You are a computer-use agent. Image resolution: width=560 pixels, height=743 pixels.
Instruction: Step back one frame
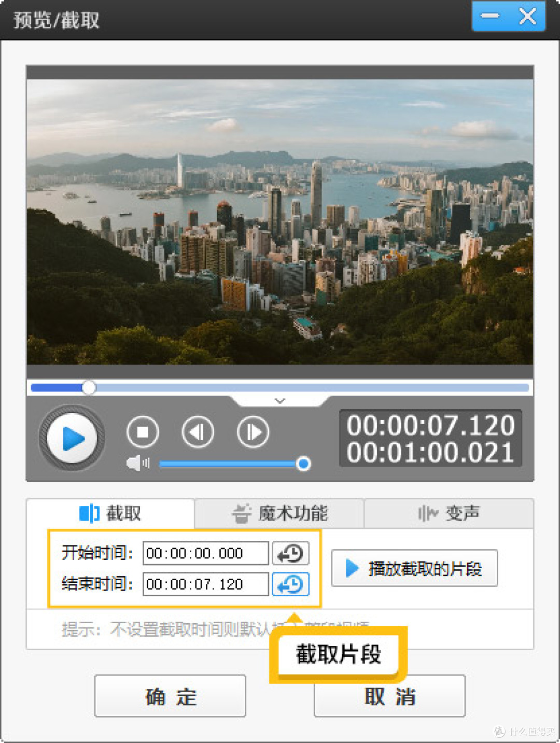pos(198,432)
